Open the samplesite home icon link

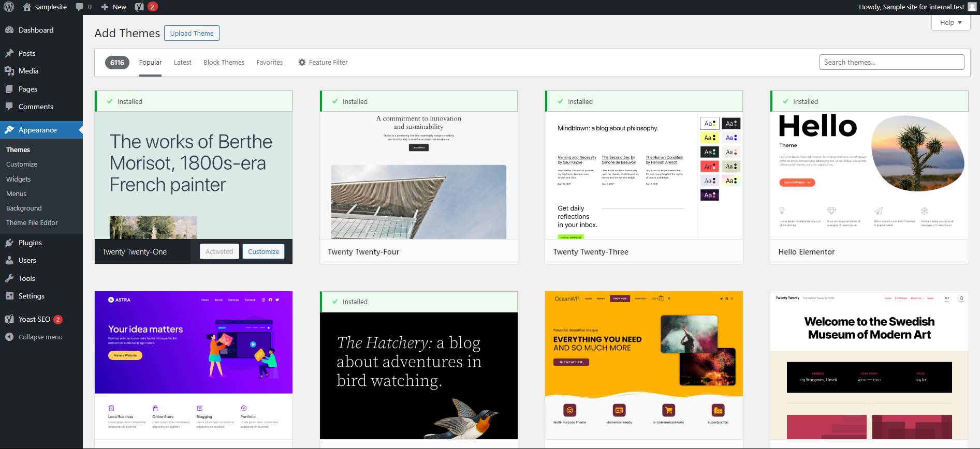coord(27,7)
